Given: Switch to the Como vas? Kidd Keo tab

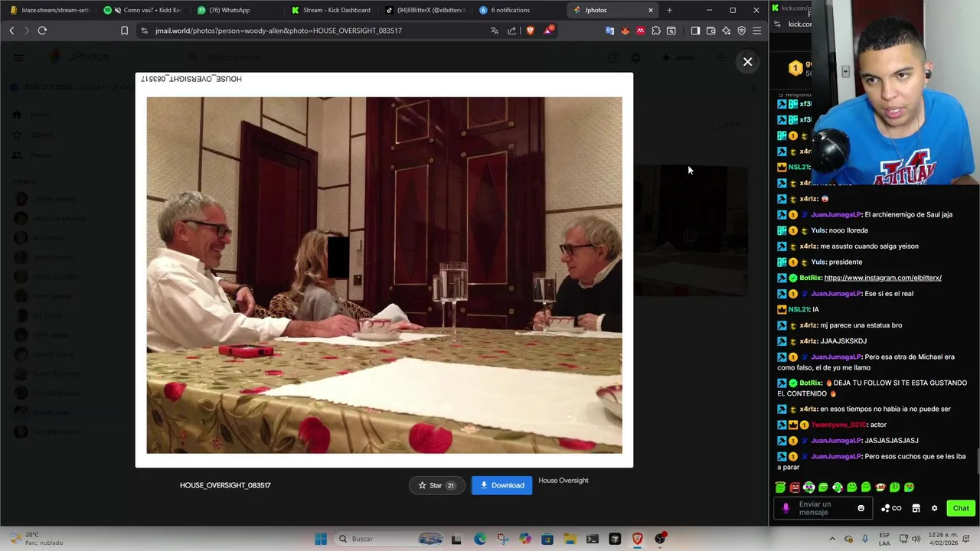Looking at the screenshot, I should pos(143,10).
